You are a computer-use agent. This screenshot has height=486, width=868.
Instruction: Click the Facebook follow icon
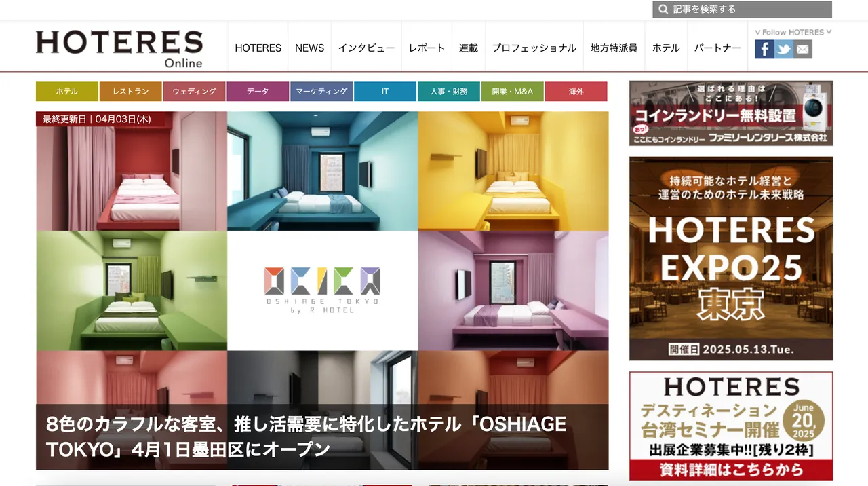click(764, 49)
